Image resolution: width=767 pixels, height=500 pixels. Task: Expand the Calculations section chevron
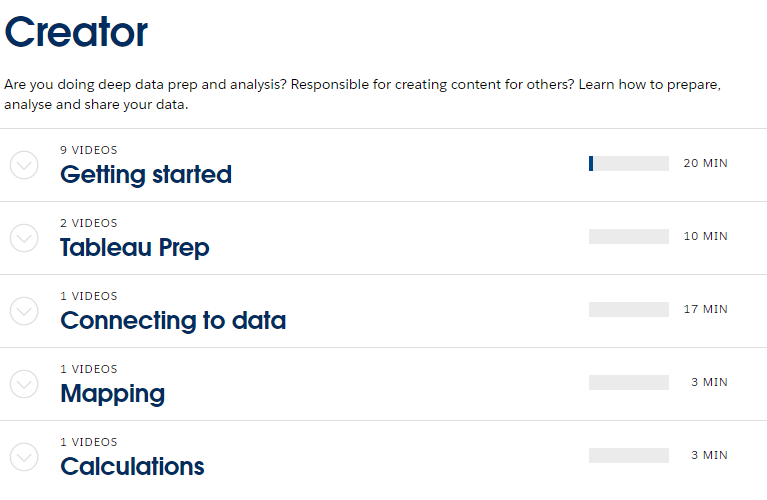coord(24,457)
